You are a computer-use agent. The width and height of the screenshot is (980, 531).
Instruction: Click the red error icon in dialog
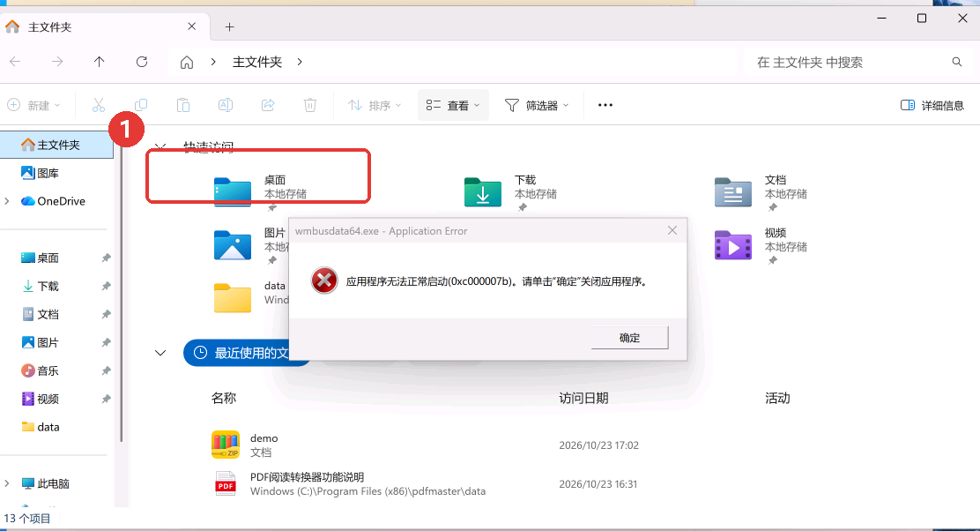coord(324,280)
